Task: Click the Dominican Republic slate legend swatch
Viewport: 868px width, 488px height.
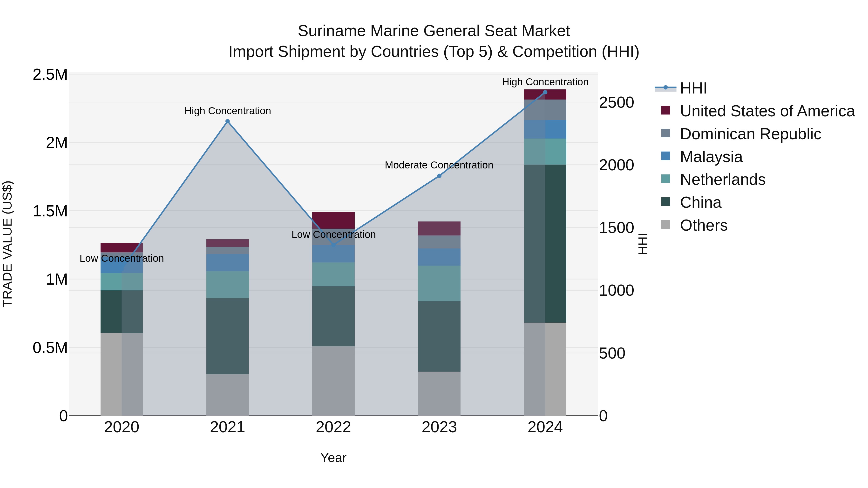Action: (665, 133)
